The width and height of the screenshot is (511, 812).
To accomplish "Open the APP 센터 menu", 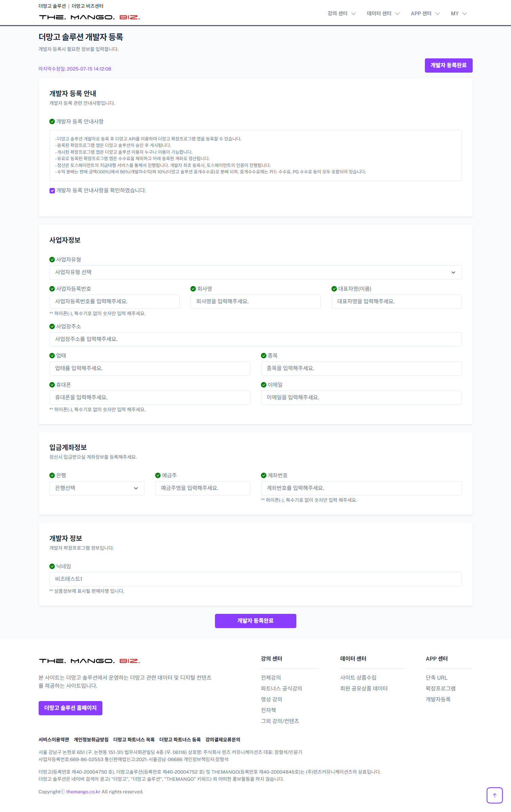I will coord(425,14).
